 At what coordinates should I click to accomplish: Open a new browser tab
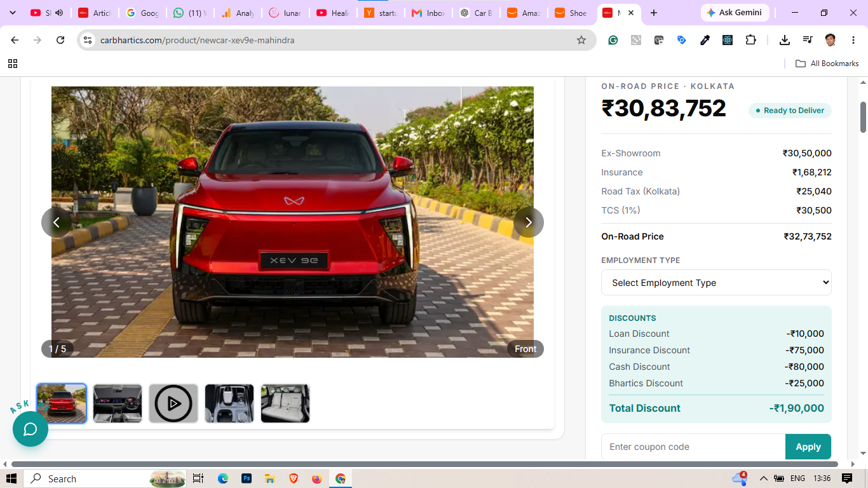click(654, 13)
